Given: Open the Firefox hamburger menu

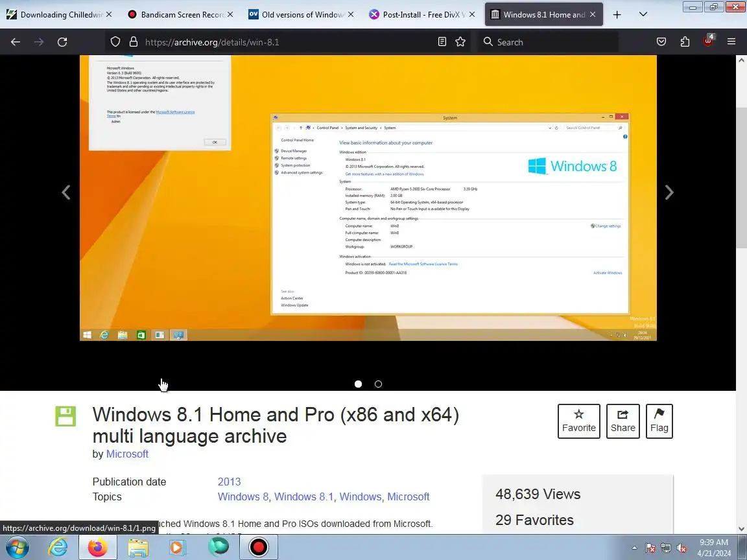Looking at the screenshot, I should (x=731, y=42).
